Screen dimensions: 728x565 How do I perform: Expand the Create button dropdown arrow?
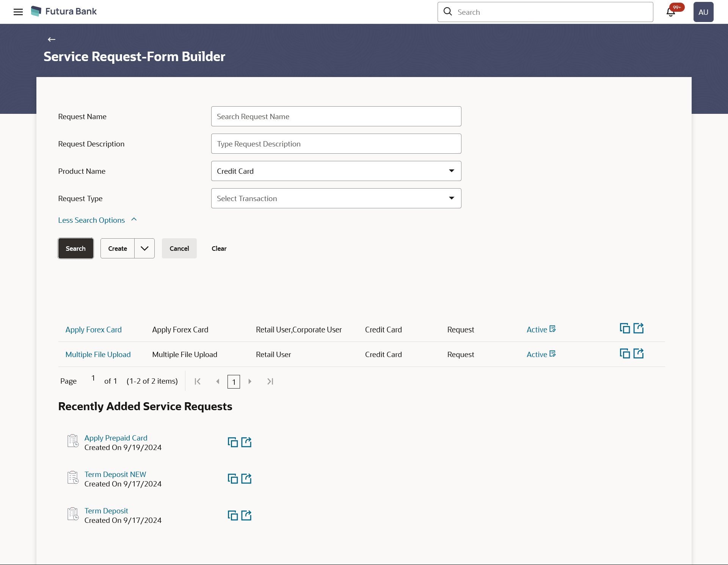(144, 249)
